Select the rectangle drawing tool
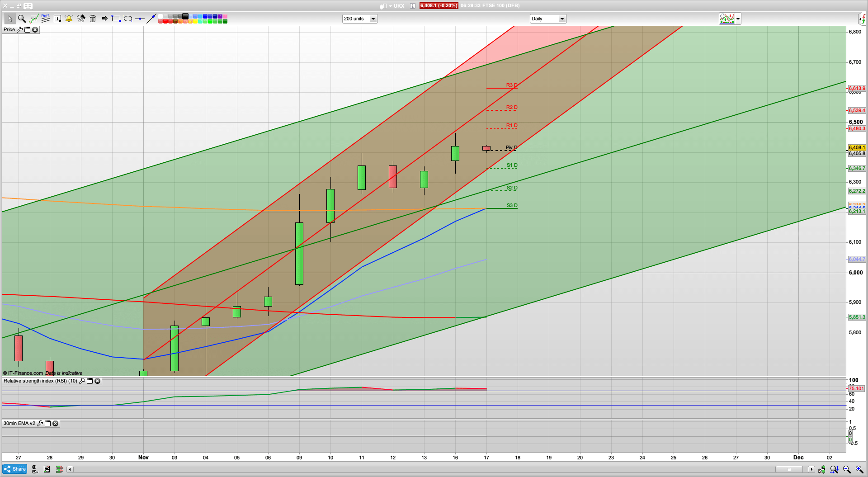The image size is (868, 477). pos(116,19)
